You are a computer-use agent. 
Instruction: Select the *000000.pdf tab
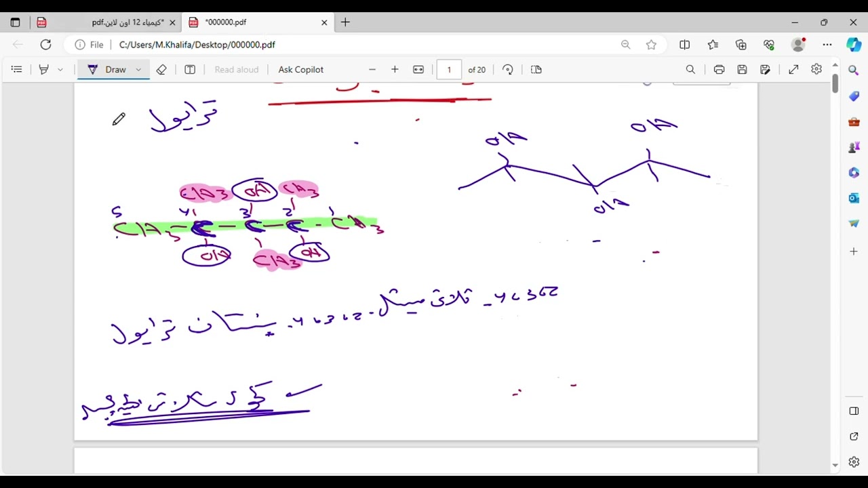[x=257, y=22]
